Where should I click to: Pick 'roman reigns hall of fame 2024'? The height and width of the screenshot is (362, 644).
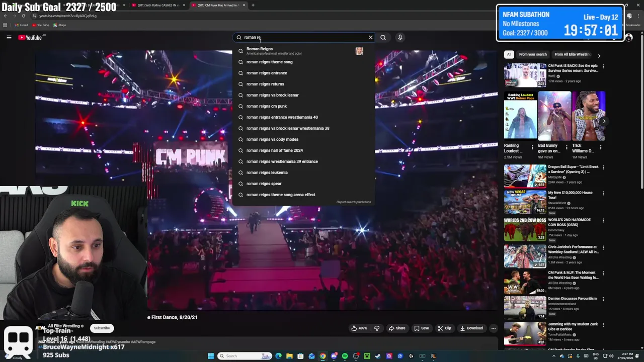(303, 150)
